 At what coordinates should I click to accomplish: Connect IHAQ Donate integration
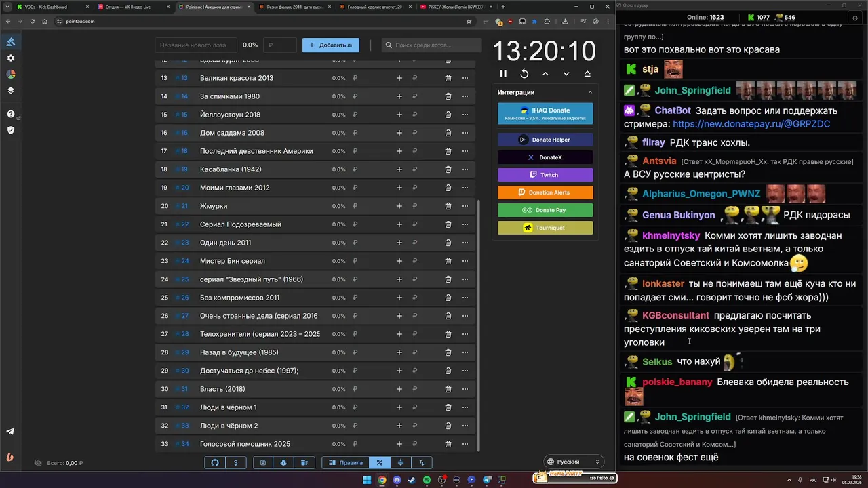coord(545,114)
